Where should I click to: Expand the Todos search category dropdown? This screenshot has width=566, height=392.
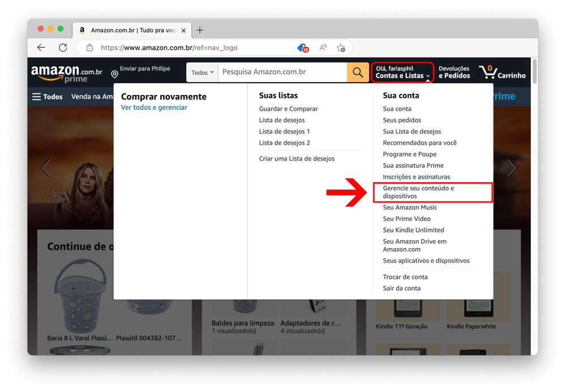[202, 72]
